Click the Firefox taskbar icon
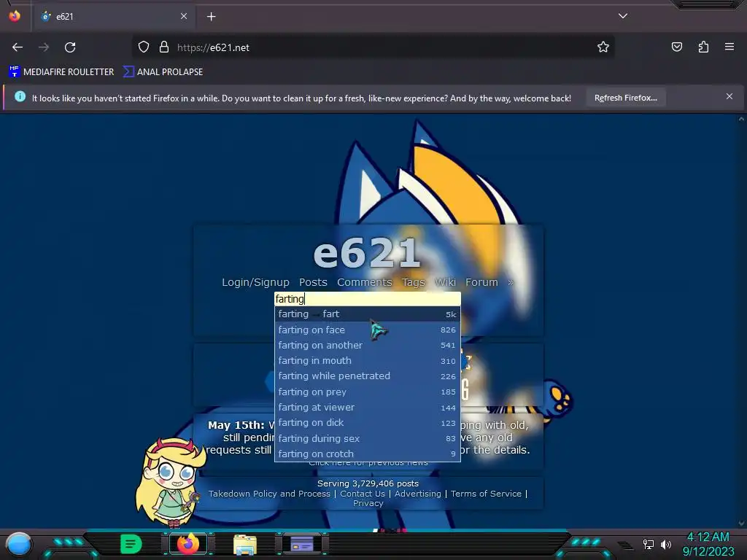747x560 pixels. pos(188,544)
